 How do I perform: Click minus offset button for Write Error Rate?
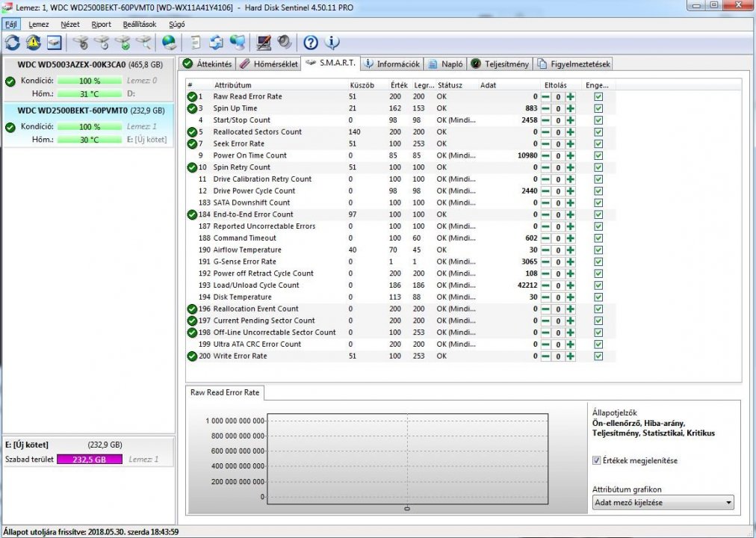[x=546, y=356]
